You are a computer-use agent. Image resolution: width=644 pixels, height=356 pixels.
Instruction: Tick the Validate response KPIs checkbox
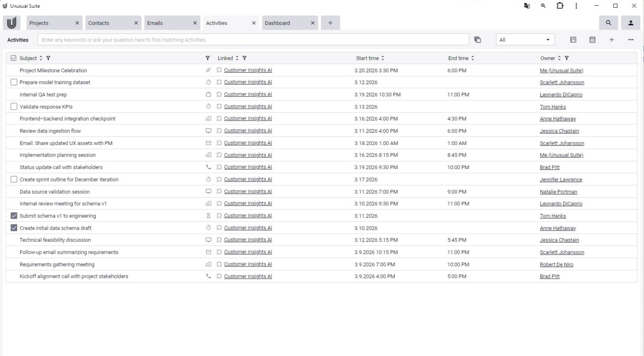pos(14,106)
